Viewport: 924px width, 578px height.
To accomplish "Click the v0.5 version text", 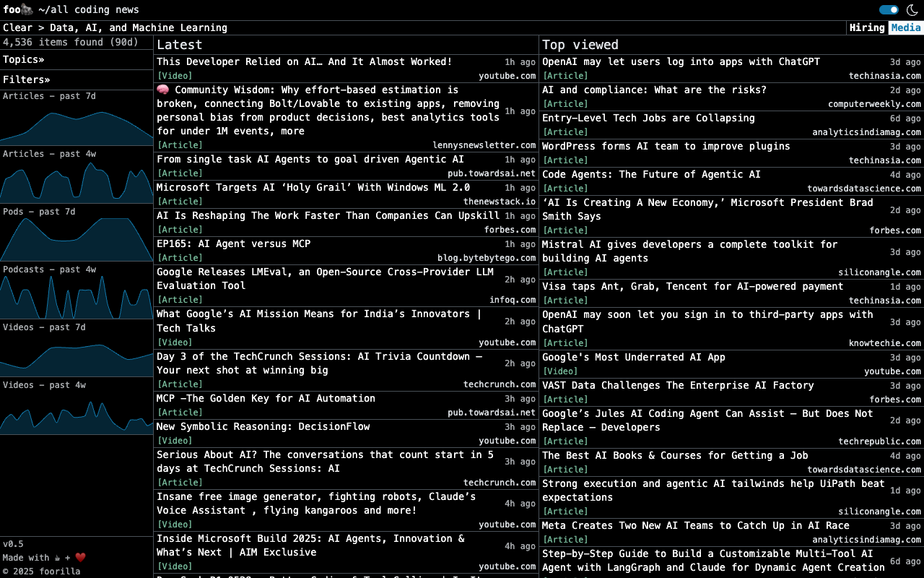I will [13, 544].
